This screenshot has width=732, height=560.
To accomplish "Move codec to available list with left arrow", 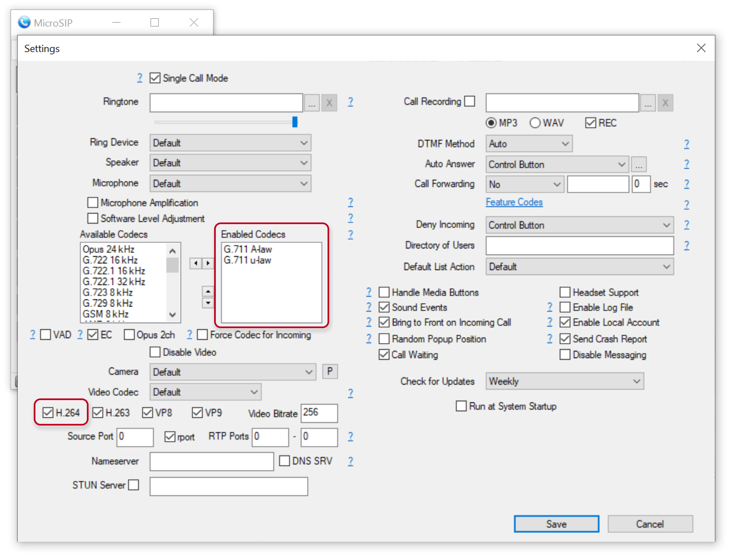I will (196, 263).
